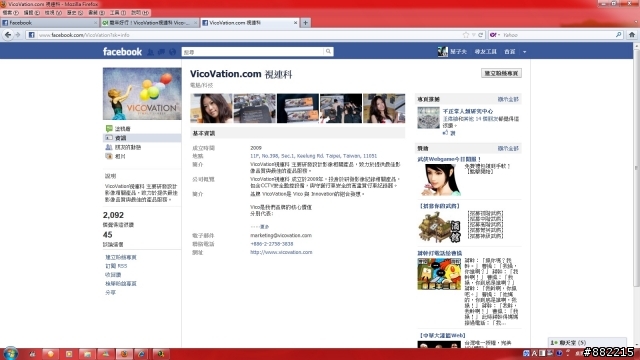The width and height of the screenshot is (640, 360).
Task: Open last photo thumbnail in photo strip
Action: [x=384, y=108]
